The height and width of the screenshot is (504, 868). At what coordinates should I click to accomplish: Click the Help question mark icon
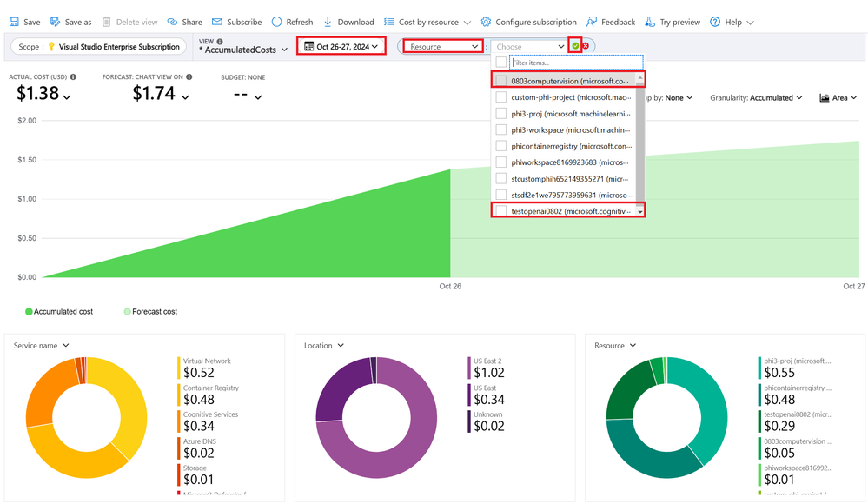(715, 22)
